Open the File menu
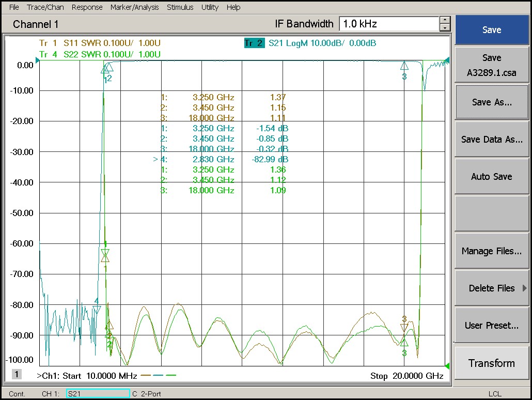Viewport: 532px width, 400px height. tap(14, 7)
